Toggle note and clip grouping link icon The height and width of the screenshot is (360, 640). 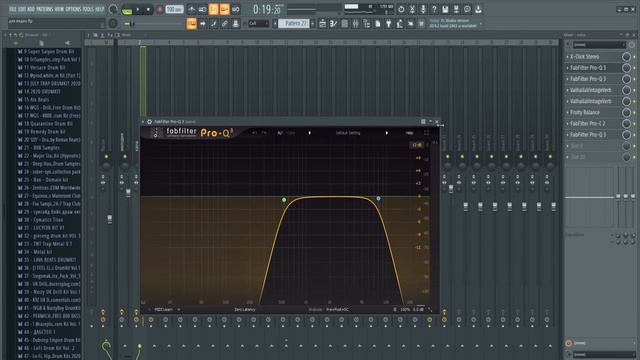point(224,24)
